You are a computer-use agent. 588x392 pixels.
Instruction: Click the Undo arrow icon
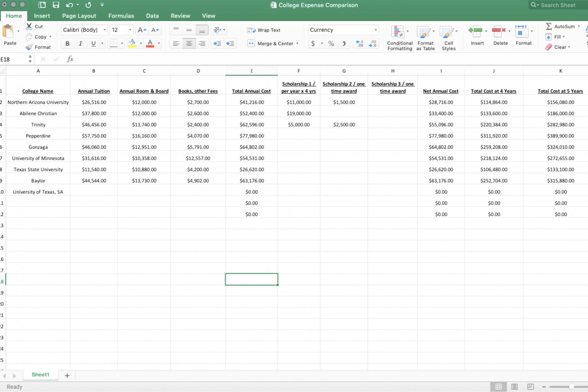click(69, 5)
